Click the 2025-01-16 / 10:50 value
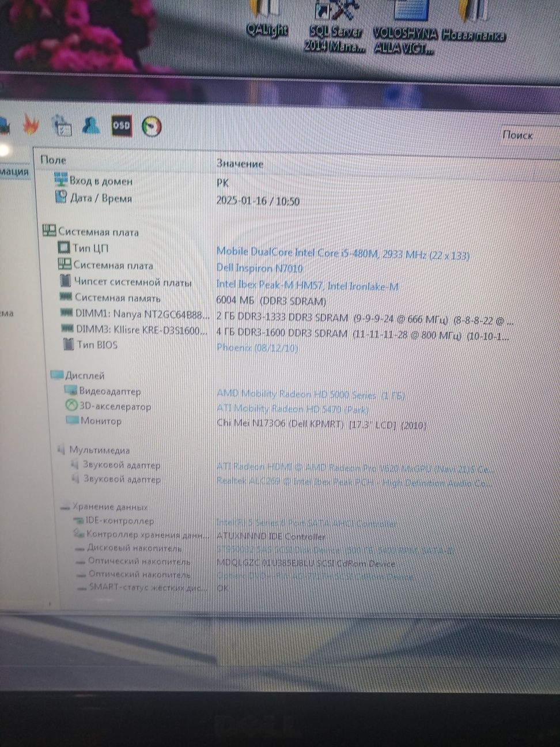This screenshot has width=560, height=747. pos(258,201)
